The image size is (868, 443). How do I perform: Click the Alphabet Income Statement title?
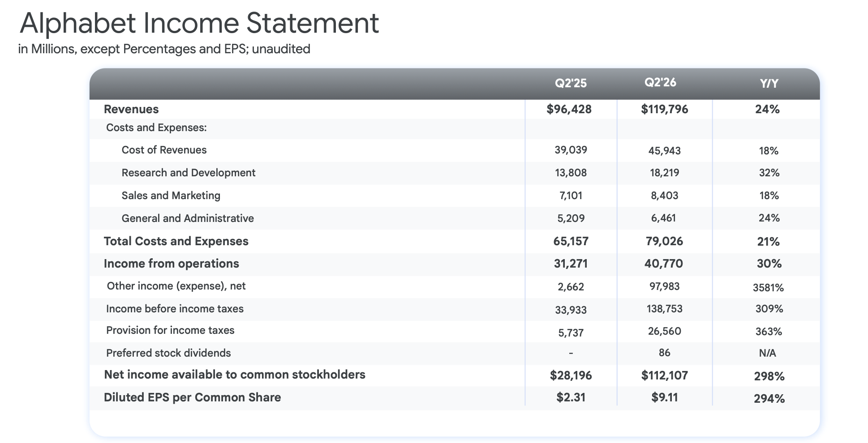(199, 23)
